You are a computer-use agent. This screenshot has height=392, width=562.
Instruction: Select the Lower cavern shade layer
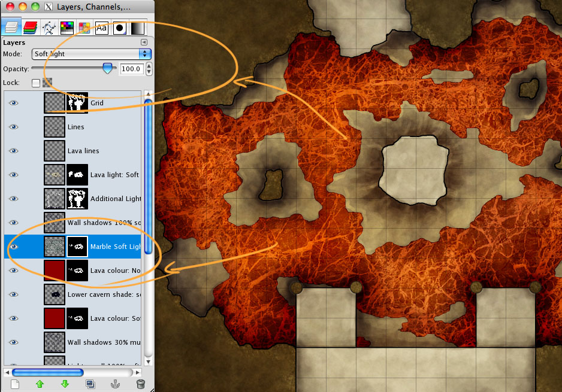coord(102,294)
